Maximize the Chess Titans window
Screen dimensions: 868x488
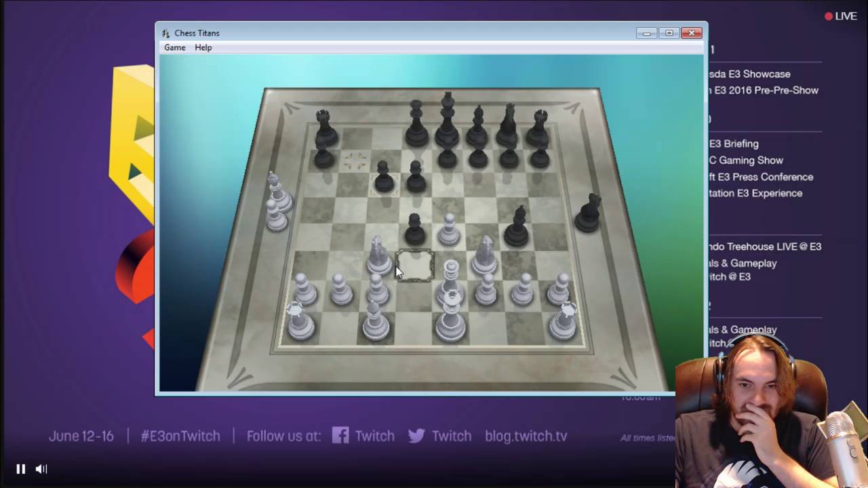click(x=669, y=33)
